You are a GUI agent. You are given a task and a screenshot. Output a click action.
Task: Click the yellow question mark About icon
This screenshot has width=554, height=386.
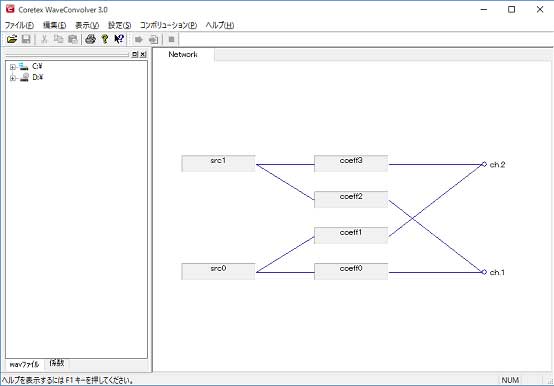click(105, 39)
